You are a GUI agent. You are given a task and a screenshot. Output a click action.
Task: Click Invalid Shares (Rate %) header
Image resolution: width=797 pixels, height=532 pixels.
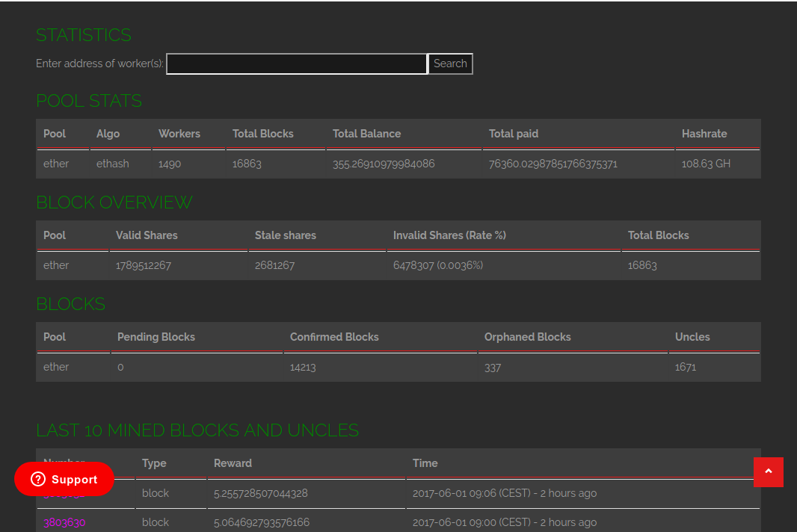click(449, 235)
